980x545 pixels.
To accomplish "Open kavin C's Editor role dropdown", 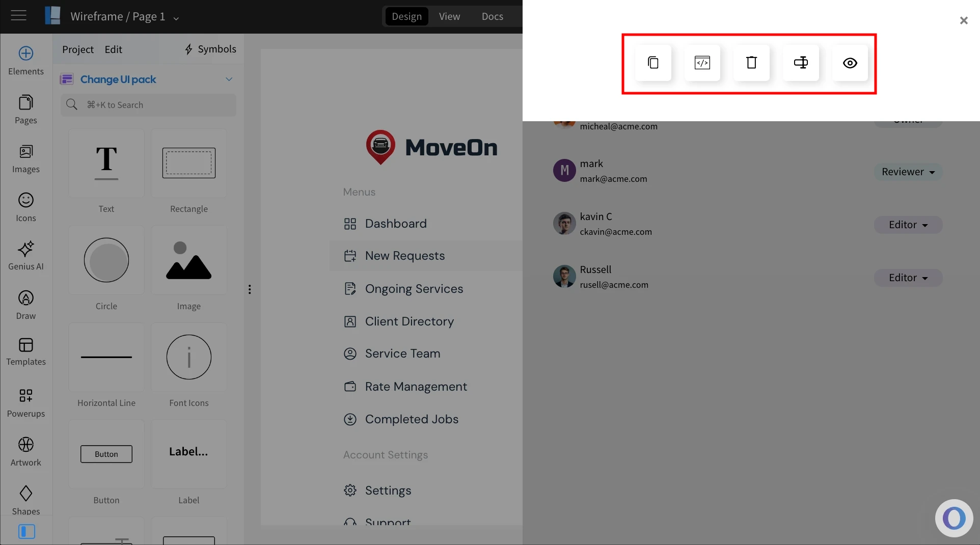I will 907,225.
